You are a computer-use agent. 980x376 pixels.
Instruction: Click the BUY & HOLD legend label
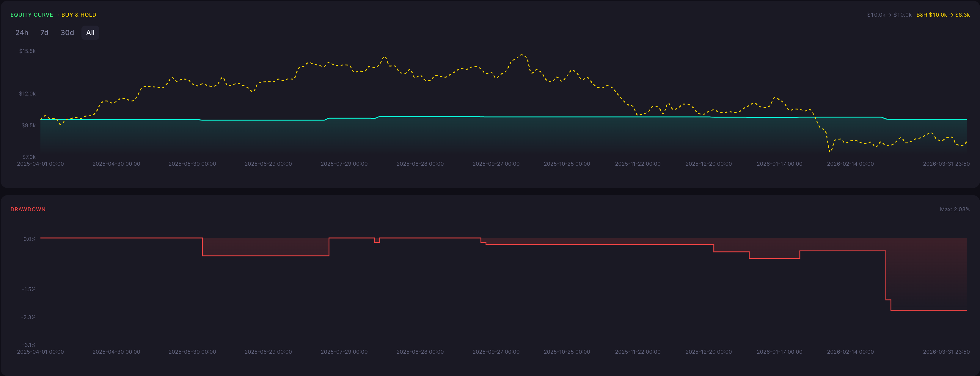coord(79,15)
